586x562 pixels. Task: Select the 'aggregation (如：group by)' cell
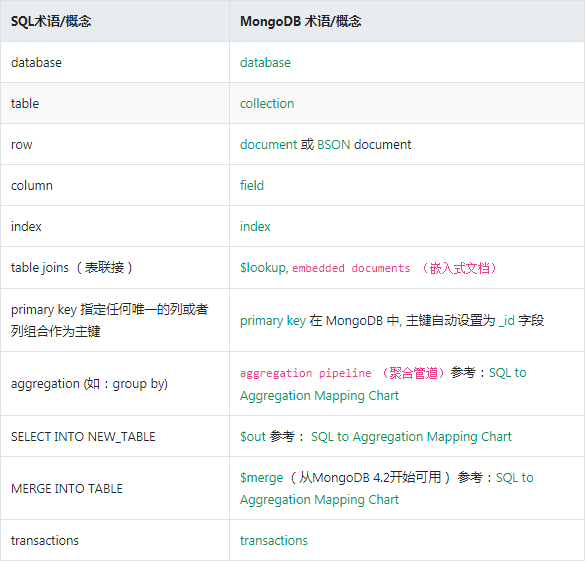pos(115,384)
